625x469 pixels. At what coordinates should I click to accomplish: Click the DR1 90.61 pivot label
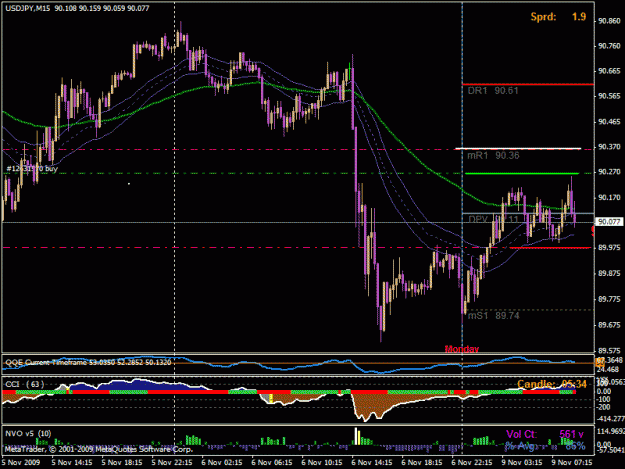click(x=493, y=91)
